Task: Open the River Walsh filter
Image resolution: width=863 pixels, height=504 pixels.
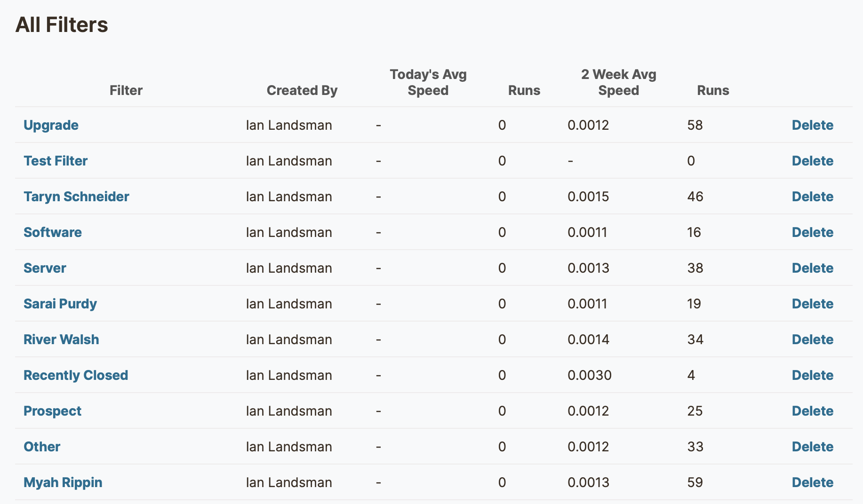Action: (61, 339)
